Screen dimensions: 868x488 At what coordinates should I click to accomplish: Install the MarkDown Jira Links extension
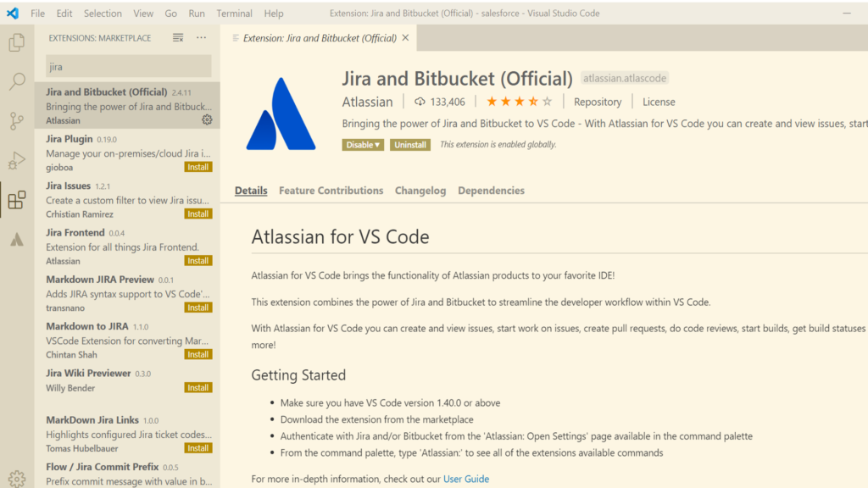(198, 448)
